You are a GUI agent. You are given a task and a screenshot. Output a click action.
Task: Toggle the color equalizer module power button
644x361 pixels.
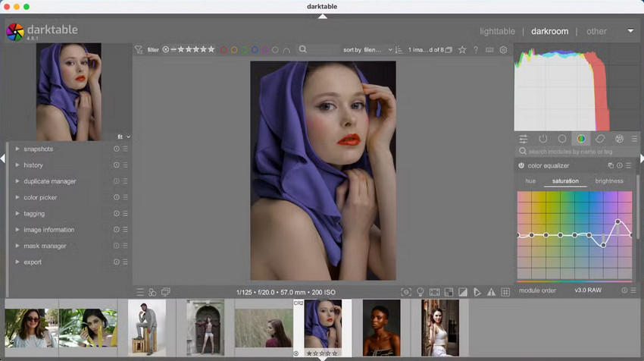pyautogui.click(x=521, y=165)
